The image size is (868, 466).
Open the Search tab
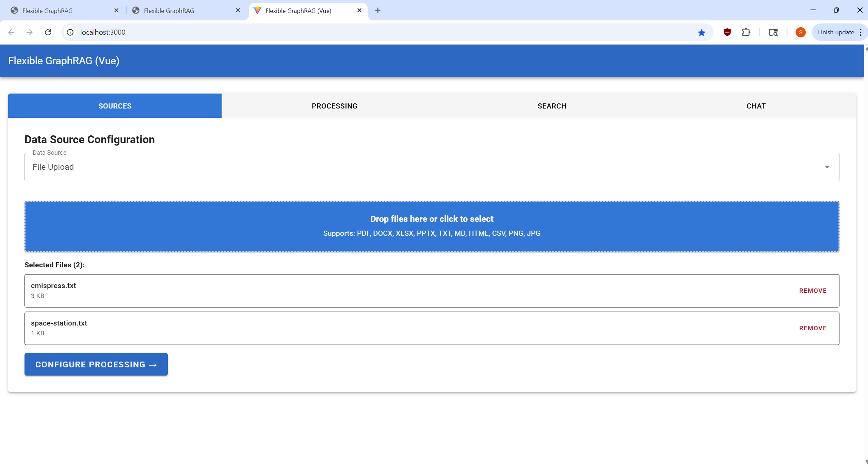coord(551,106)
